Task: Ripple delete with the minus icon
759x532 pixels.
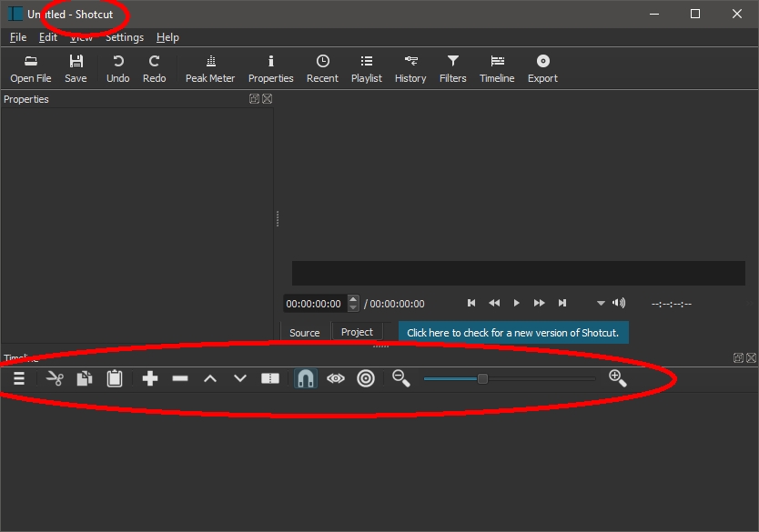Action: click(x=180, y=378)
